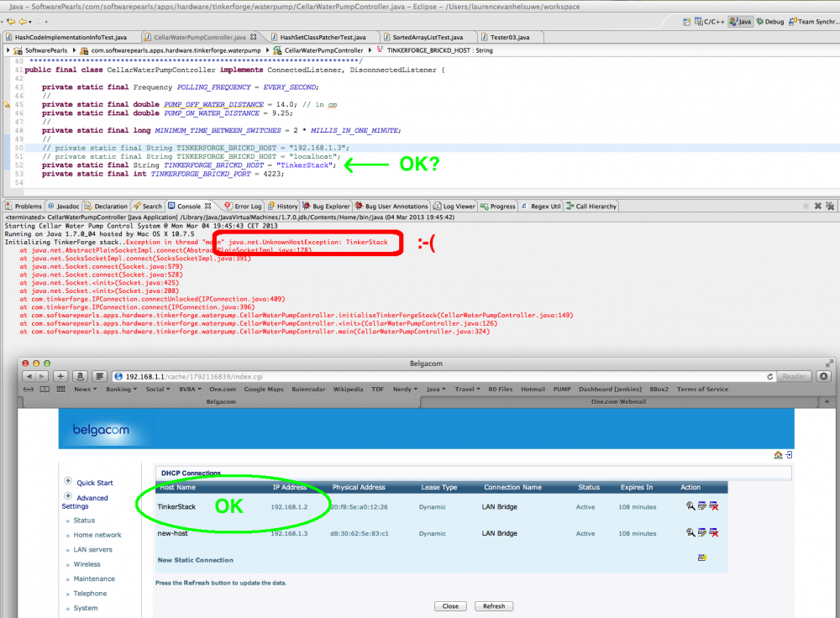Viewport: 840px width, 618px height.
Task: Open the Java bookmarks folder dropdown
Action: click(x=436, y=390)
